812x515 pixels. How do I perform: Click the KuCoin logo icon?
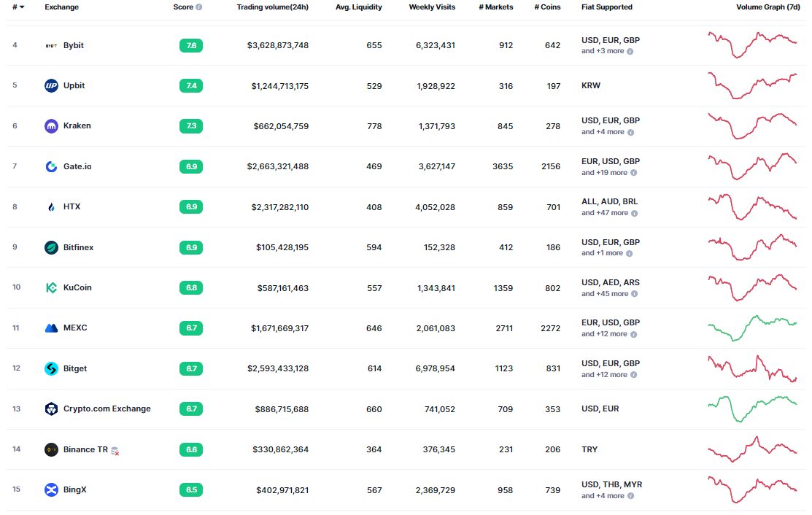click(51, 287)
